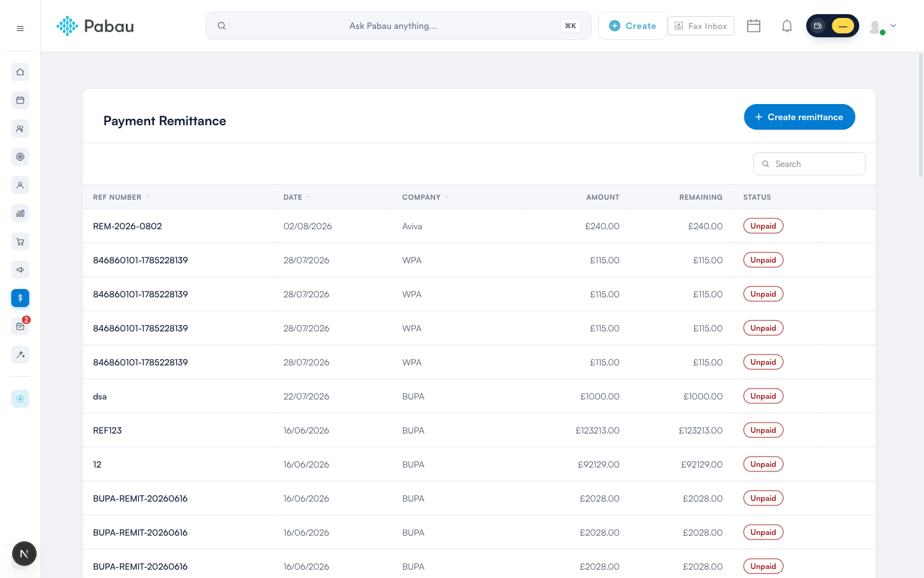This screenshot has height=578, width=924.
Task: Toggle the yellow switch in top bar
Action: [x=843, y=26]
